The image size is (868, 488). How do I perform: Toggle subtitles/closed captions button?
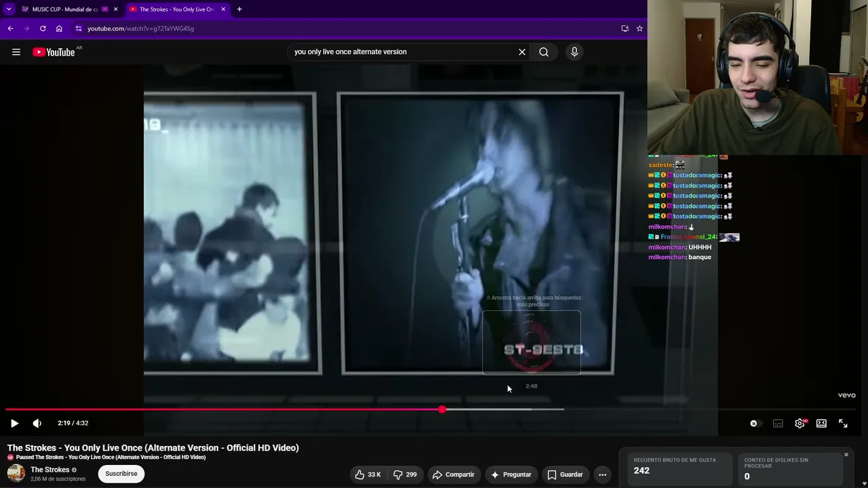(778, 423)
